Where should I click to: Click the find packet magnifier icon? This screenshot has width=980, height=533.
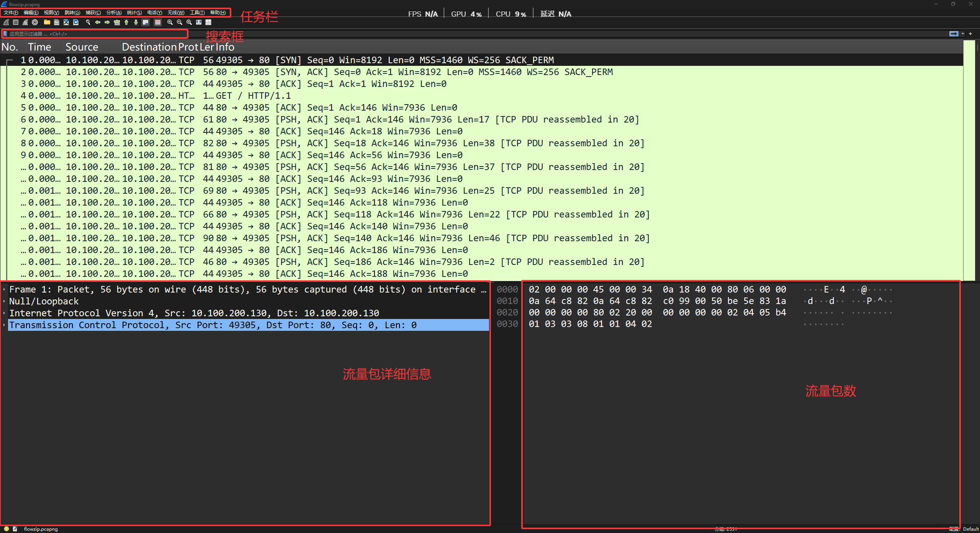[88, 23]
